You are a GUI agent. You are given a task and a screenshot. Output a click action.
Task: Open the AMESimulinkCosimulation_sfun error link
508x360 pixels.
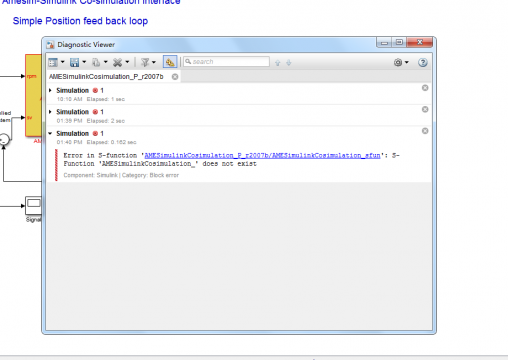coord(262,155)
